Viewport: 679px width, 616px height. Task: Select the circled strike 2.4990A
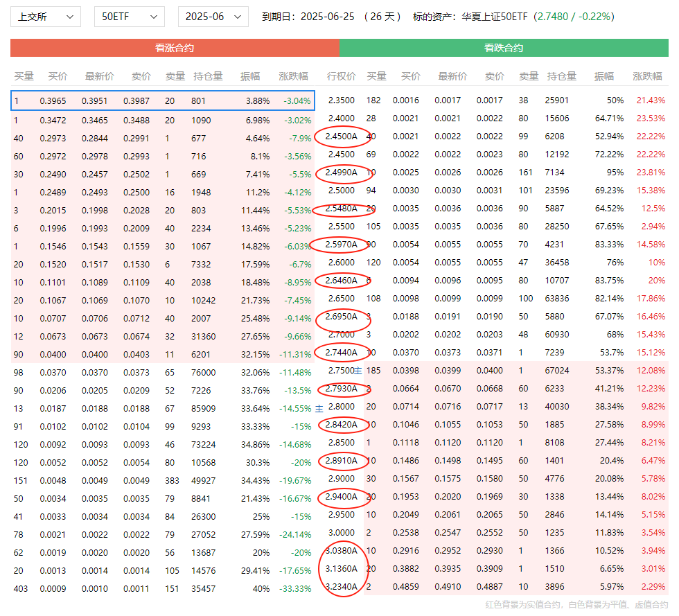tap(342, 173)
